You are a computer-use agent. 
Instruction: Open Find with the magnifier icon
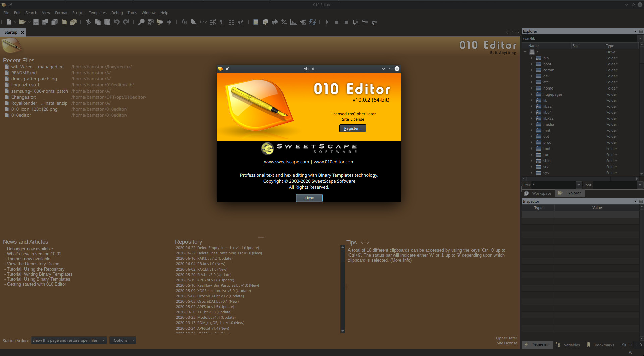[141, 22]
